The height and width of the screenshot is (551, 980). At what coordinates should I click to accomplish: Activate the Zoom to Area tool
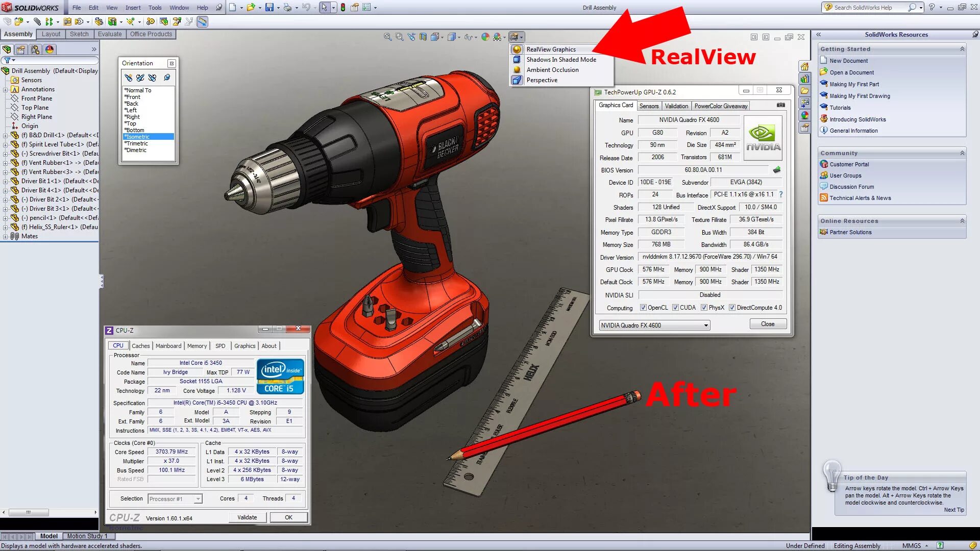point(399,37)
